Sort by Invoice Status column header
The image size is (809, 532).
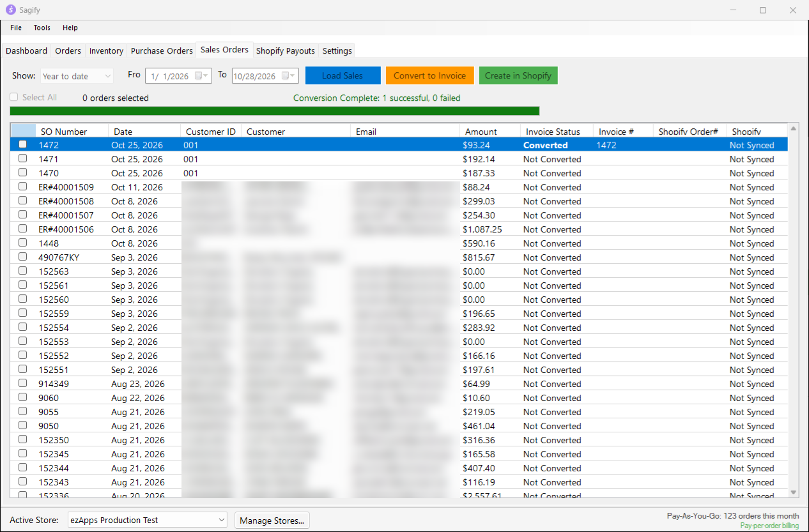557,132
